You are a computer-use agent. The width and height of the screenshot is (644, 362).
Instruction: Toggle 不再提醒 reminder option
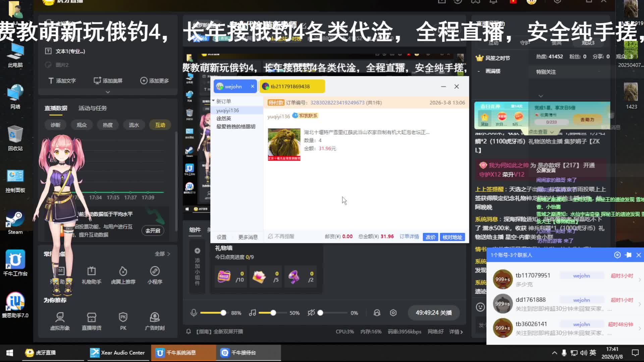click(x=281, y=237)
